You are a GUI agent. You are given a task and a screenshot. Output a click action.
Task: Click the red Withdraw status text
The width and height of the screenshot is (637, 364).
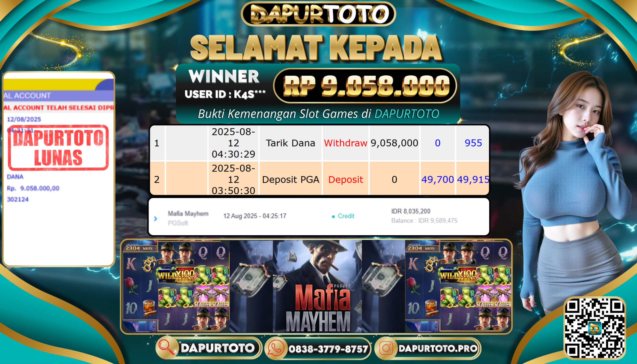(x=346, y=143)
